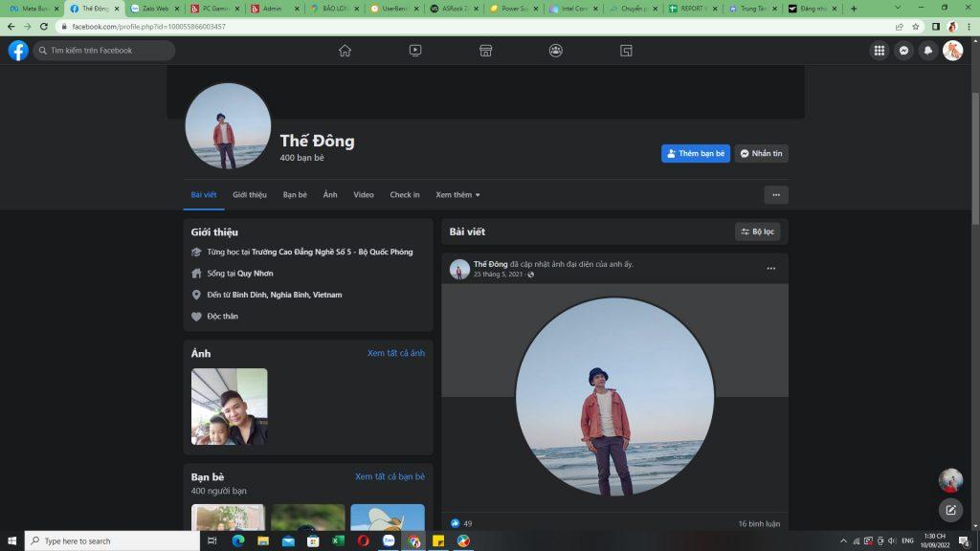Open the Bộ lọc filter button
Image resolution: width=980 pixels, height=551 pixels.
tap(757, 231)
